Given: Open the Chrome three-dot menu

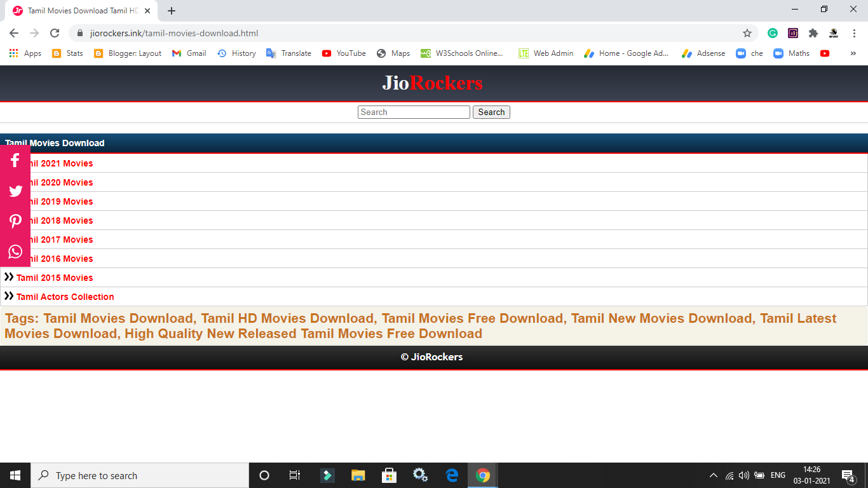Looking at the screenshot, I should click(x=854, y=33).
